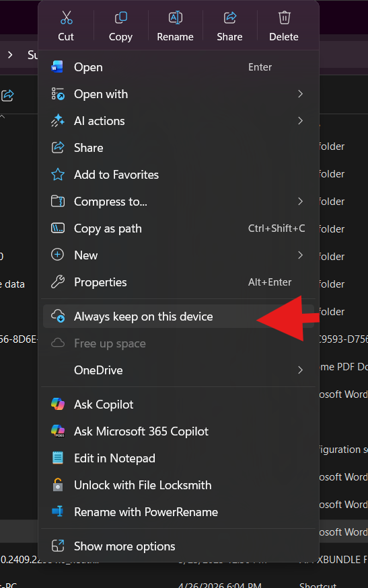Click the 'me PDF Do' type cell
This screenshot has width=368, height=588.
343,367
